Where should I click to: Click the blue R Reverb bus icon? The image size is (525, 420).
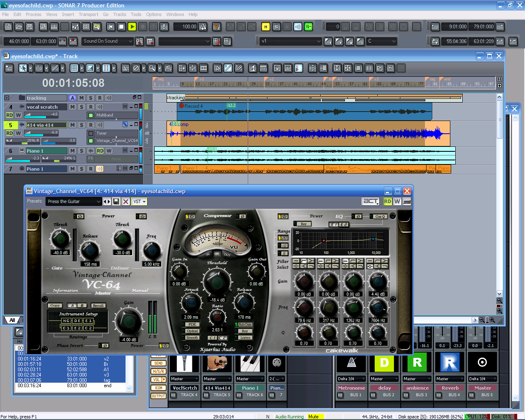click(450, 363)
